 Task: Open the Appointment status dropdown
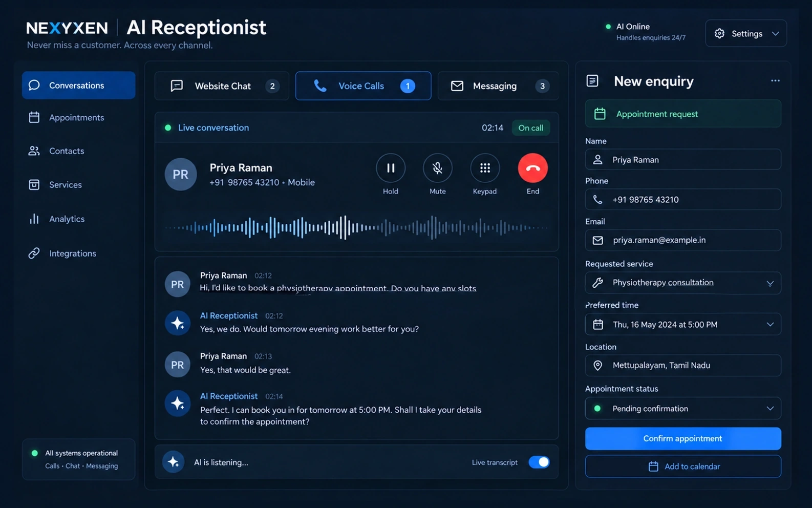(683, 409)
